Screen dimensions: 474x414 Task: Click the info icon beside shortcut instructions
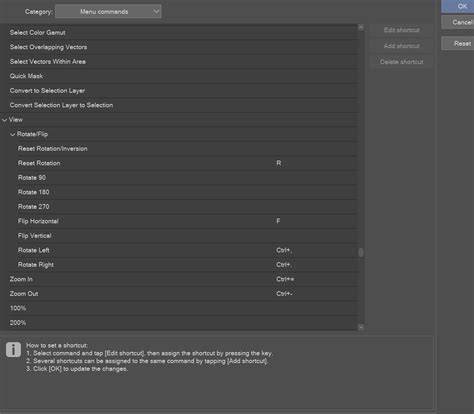pos(13,350)
